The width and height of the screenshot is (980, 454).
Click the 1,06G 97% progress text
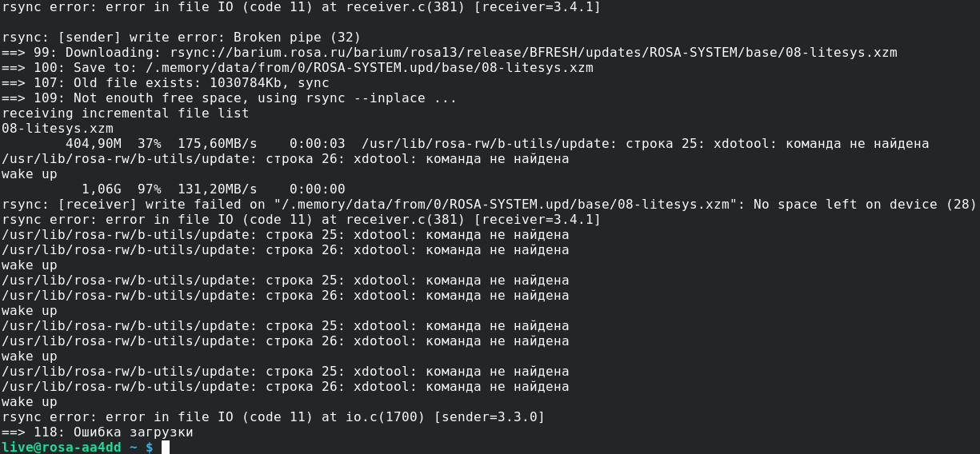click(x=122, y=189)
